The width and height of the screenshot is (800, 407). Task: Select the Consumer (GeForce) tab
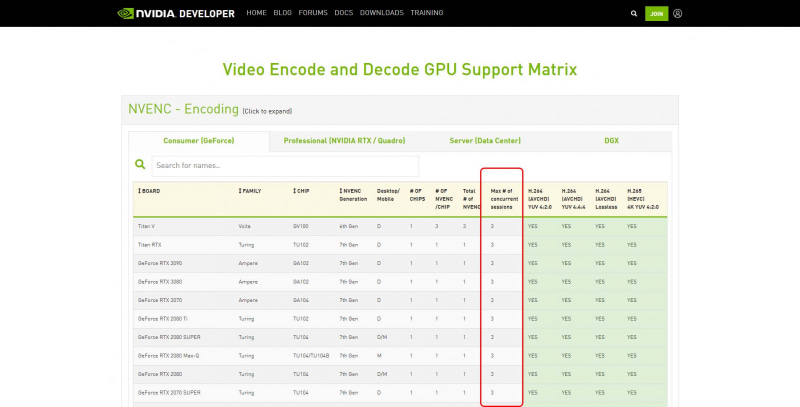click(x=198, y=141)
